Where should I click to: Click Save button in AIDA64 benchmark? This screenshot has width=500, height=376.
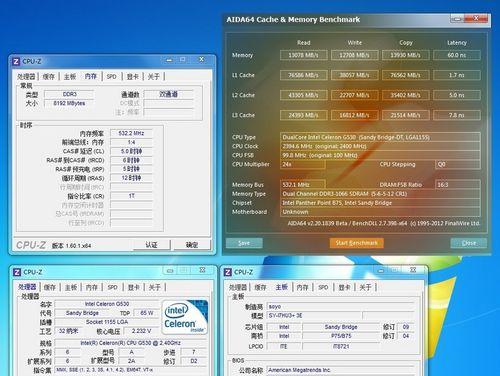[x=244, y=243]
